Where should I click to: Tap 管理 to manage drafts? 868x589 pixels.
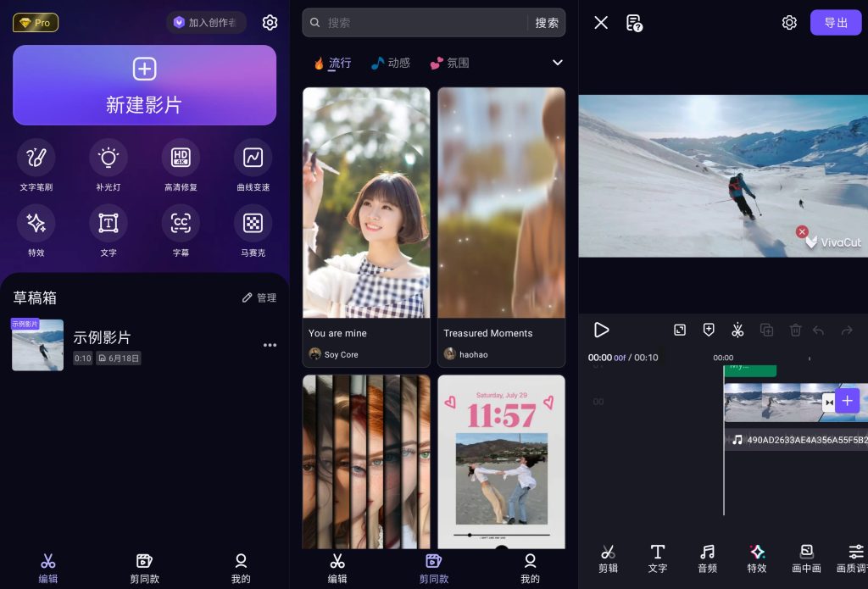[x=259, y=297]
